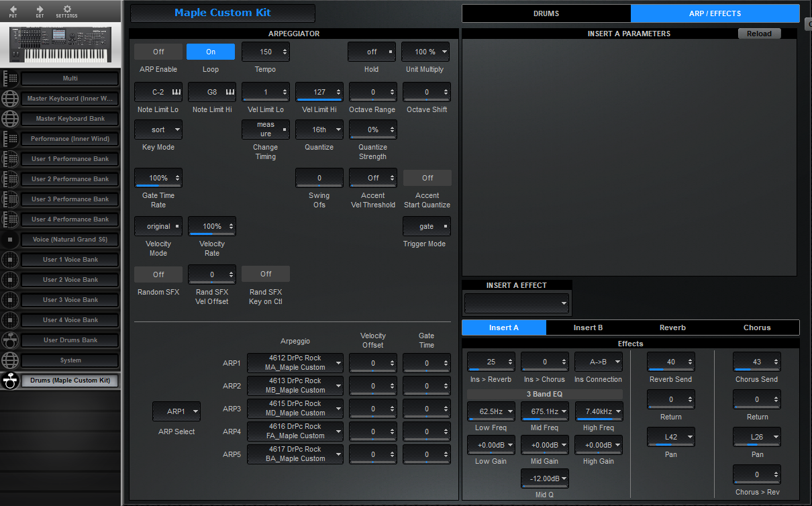Image resolution: width=812 pixels, height=506 pixels.
Task: Click the drum kit icon beside User Drums Bank
Action: pyautogui.click(x=10, y=340)
